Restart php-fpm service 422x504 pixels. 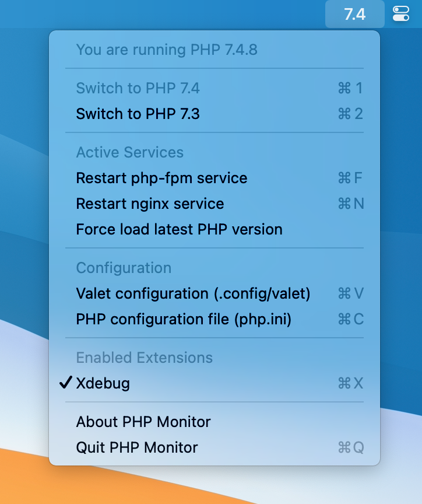coord(214,178)
